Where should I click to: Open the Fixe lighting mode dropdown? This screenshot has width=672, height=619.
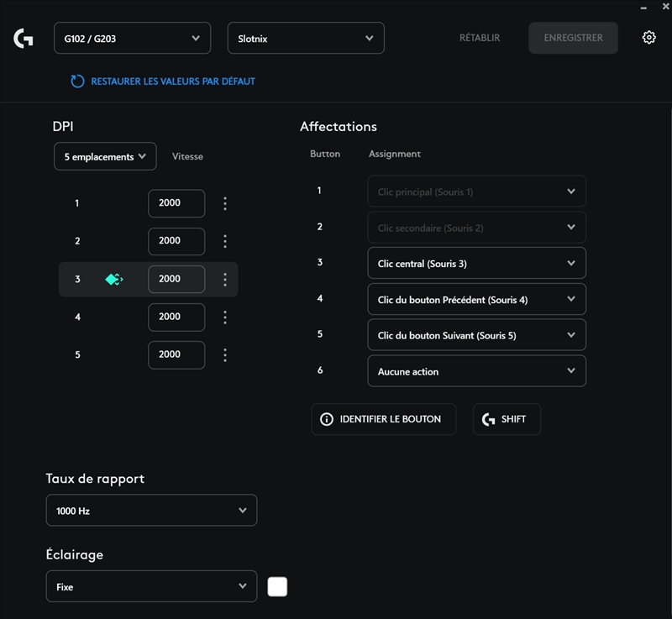tap(151, 586)
